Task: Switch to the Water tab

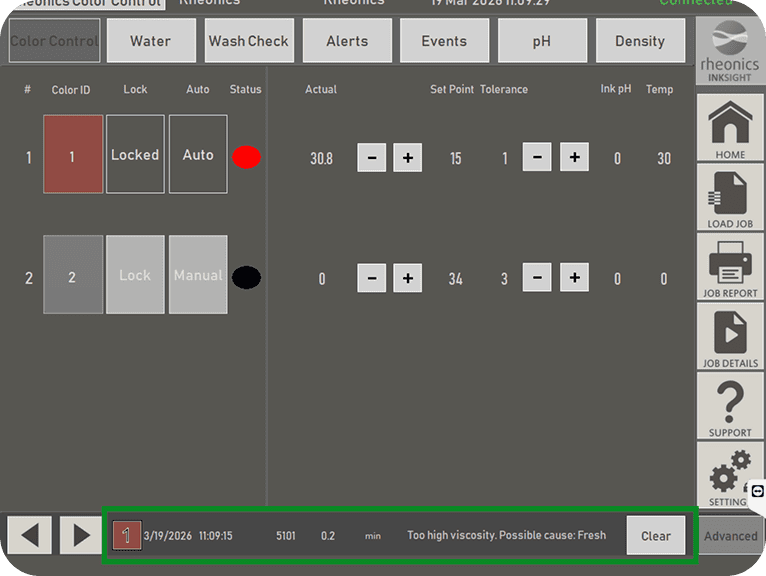Action: pyautogui.click(x=150, y=41)
